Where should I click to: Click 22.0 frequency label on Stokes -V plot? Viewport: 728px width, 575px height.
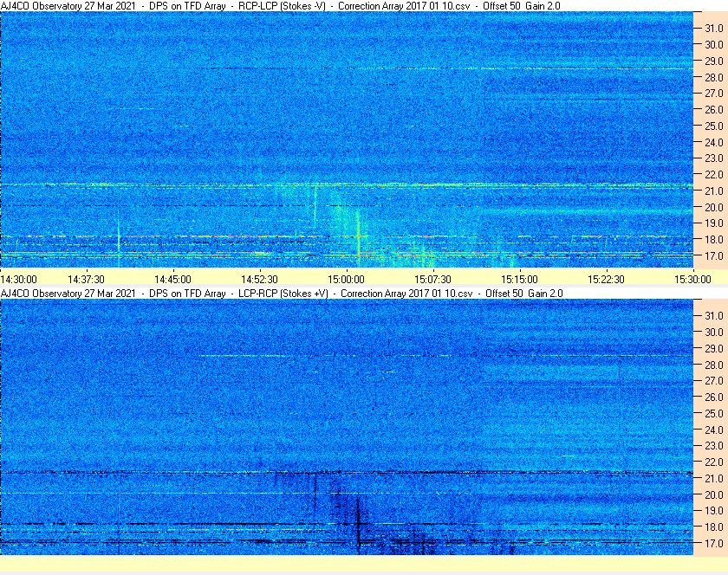coord(714,175)
